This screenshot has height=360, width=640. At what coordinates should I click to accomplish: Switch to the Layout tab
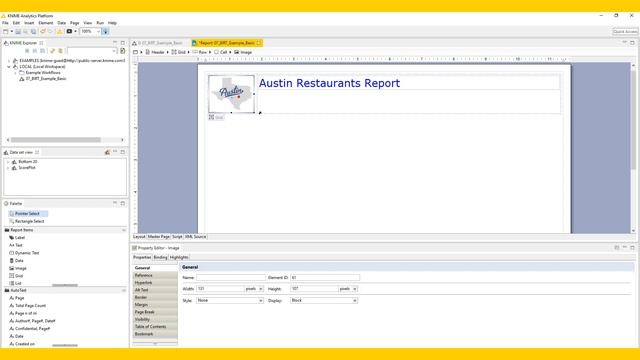coord(139,237)
